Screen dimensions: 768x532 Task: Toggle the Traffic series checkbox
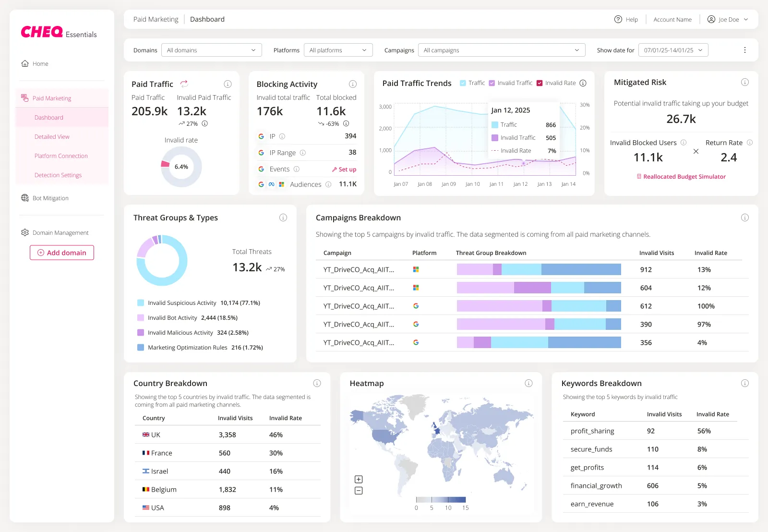point(463,83)
